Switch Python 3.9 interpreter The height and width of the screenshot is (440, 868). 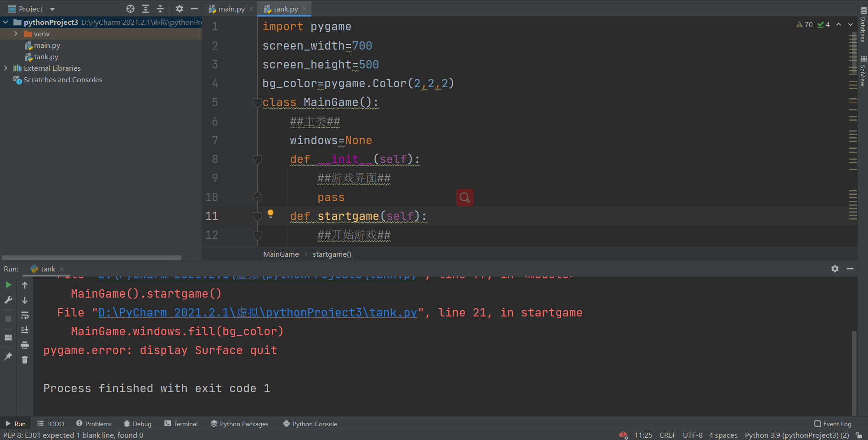[797, 435]
